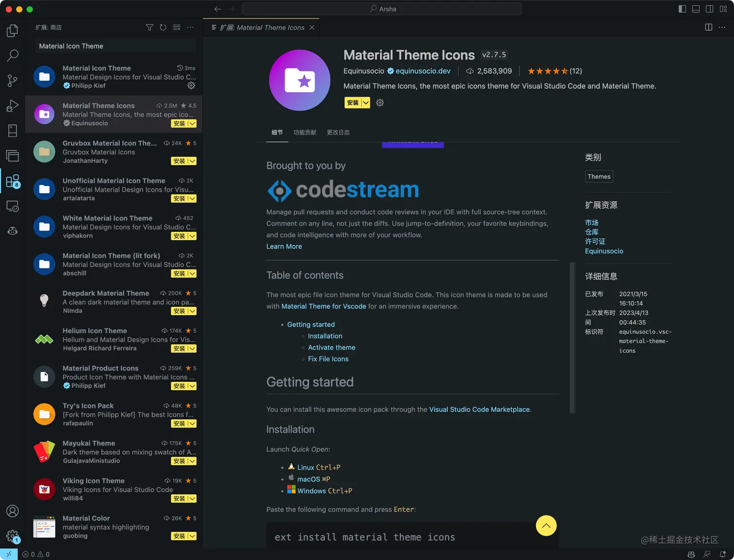The height and width of the screenshot is (560, 734).
Task: Open the 许可证 license resource link
Action: point(595,242)
